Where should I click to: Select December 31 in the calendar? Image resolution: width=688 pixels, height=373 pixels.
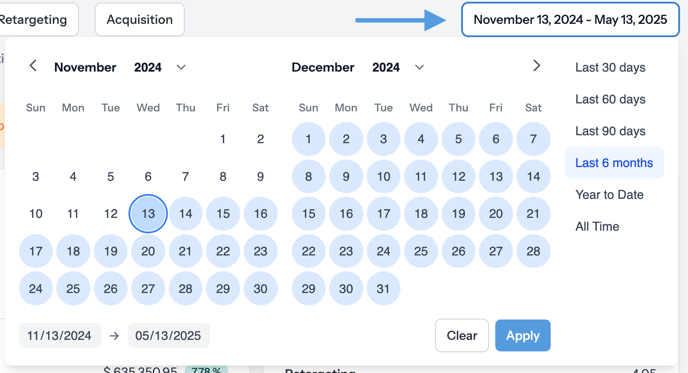(x=383, y=289)
